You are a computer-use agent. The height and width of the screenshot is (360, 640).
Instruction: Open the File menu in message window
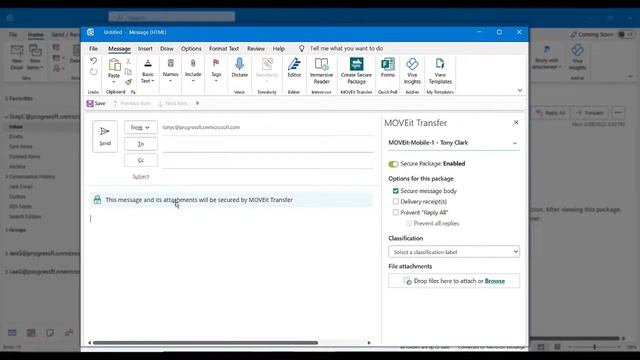click(x=93, y=48)
